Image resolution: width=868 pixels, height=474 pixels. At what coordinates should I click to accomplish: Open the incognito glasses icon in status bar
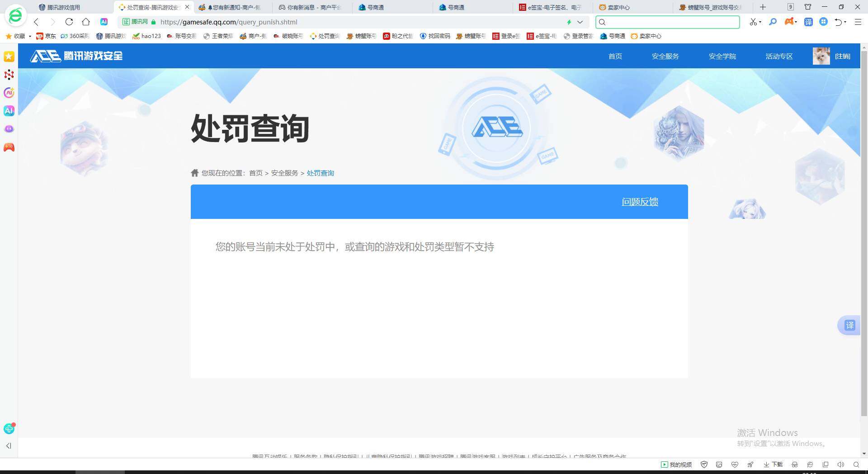(x=794, y=465)
